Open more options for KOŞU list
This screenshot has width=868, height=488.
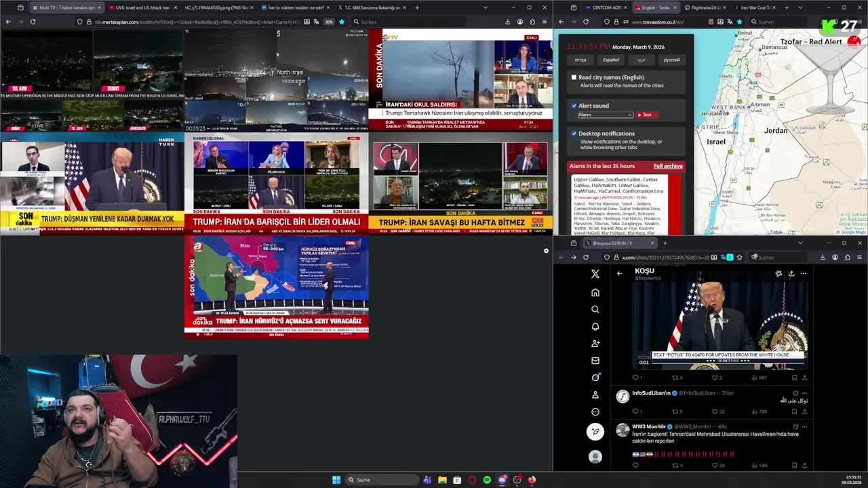click(804, 273)
